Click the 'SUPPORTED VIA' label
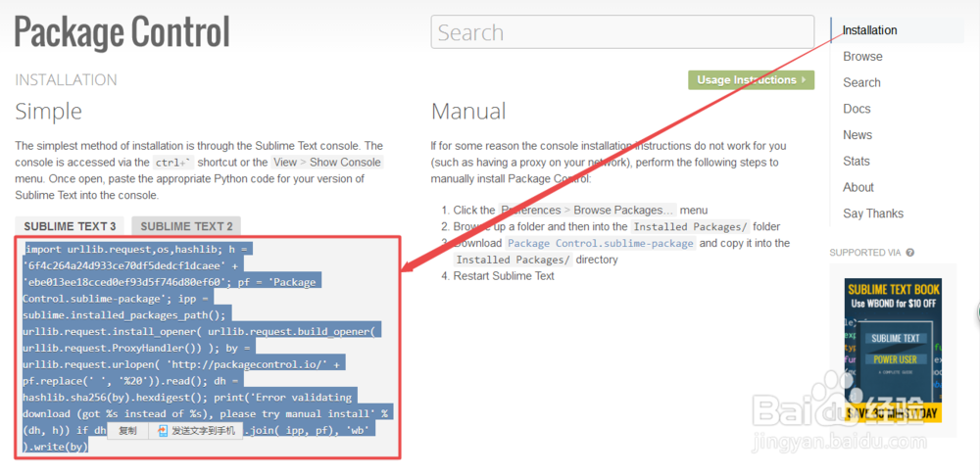 tap(865, 253)
